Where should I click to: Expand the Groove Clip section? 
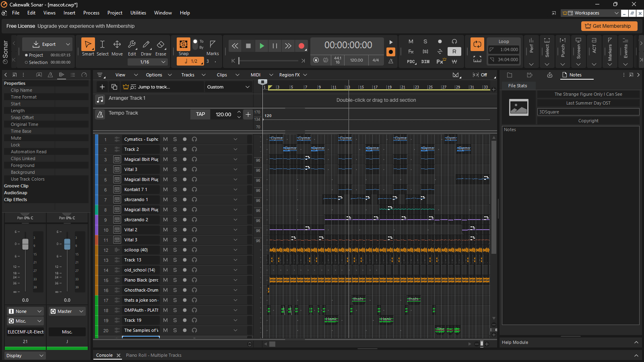[16, 186]
